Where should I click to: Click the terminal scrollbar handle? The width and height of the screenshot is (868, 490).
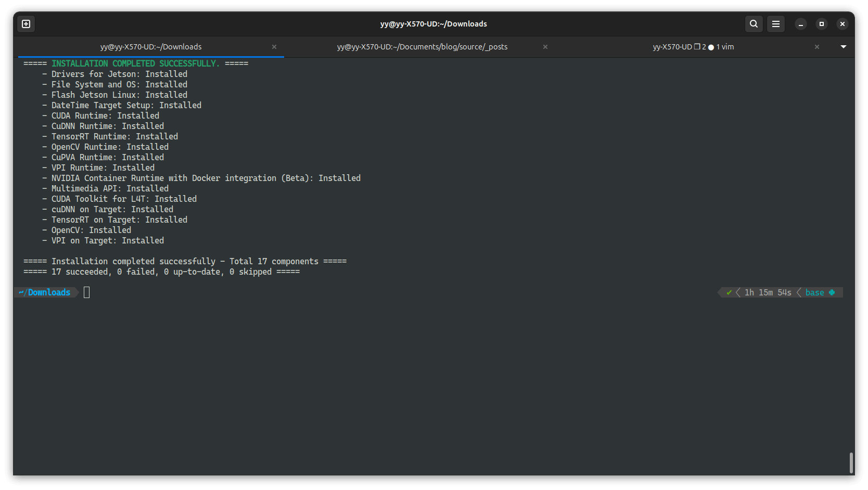tap(851, 462)
